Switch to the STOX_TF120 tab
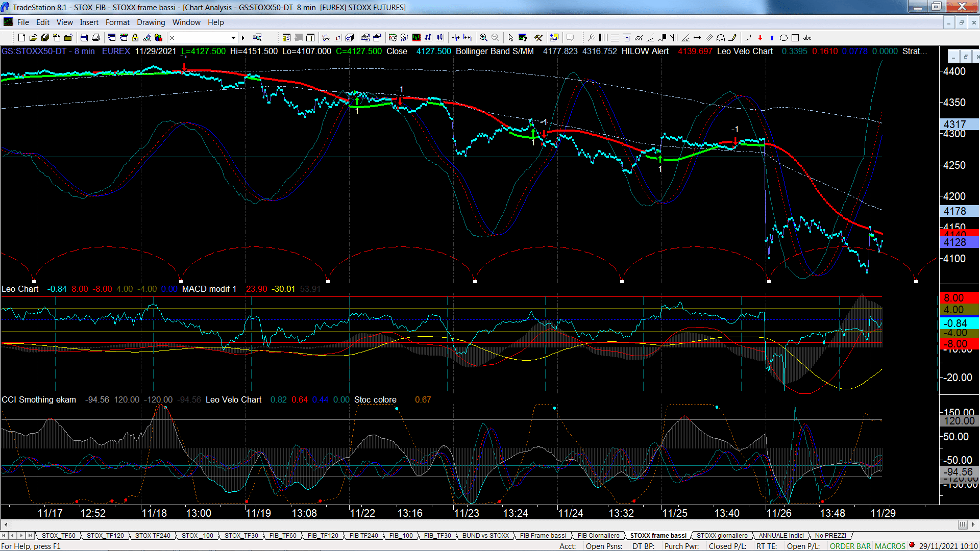980x551 pixels. pos(105,536)
